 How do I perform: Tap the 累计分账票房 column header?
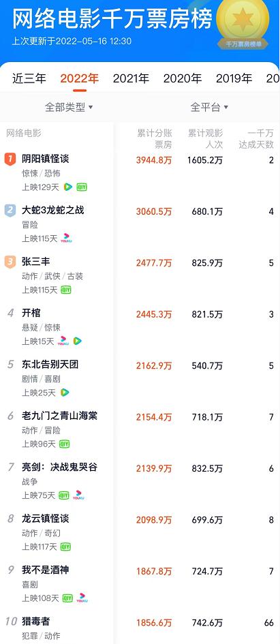click(x=155, y=139)
